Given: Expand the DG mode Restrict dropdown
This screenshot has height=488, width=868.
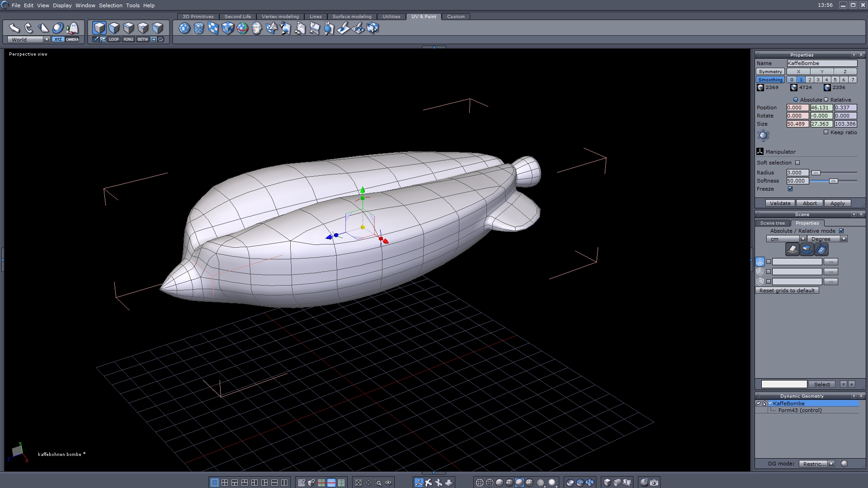Looking at the screenshot, I should pyautogui.click(x=831, y=464).
